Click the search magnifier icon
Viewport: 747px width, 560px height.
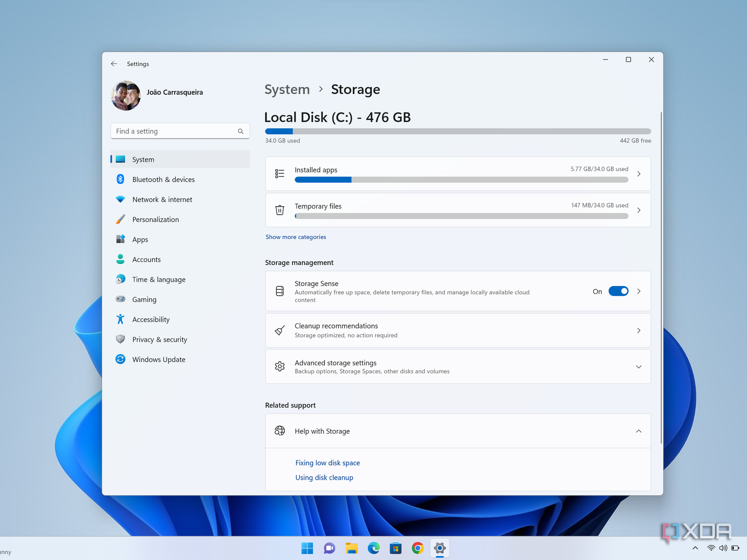coord(240,132)
